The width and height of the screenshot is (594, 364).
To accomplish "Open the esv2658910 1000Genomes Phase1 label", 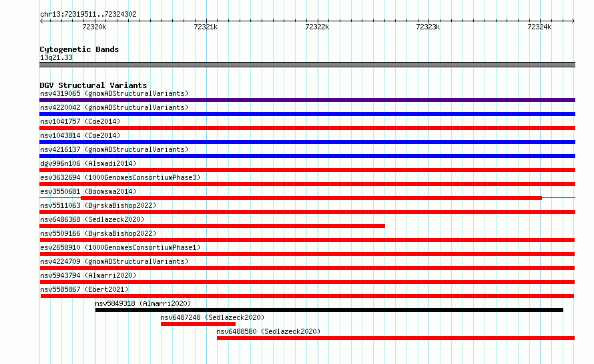I will tap(120, 247).
